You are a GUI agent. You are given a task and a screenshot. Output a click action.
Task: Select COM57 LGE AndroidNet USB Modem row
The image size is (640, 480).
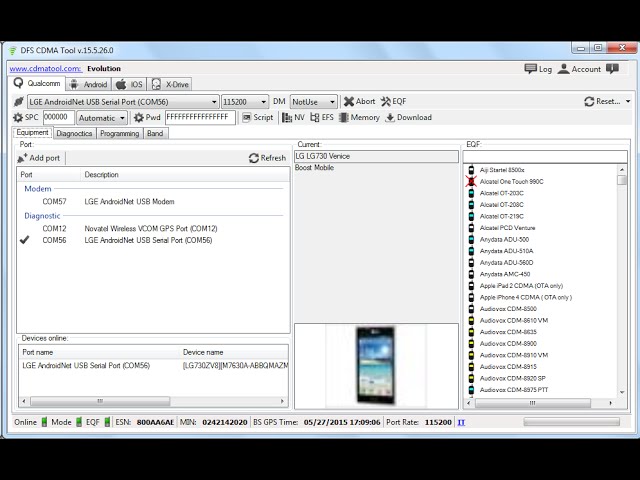[151, 202]
